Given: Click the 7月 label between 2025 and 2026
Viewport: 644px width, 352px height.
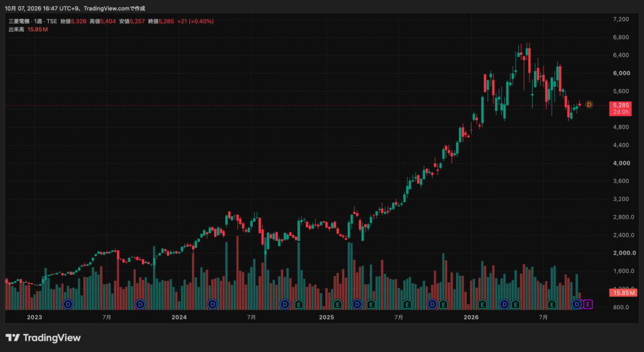Looking at the screenshot, I should (398, 317).
